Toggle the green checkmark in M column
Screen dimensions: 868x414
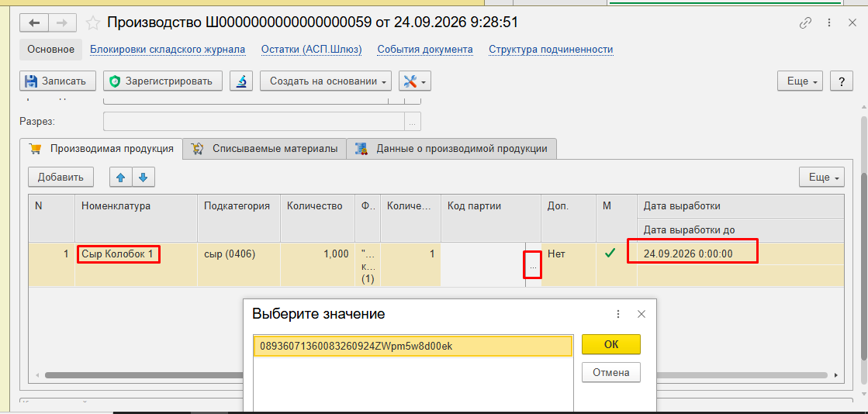pos(610,254)
